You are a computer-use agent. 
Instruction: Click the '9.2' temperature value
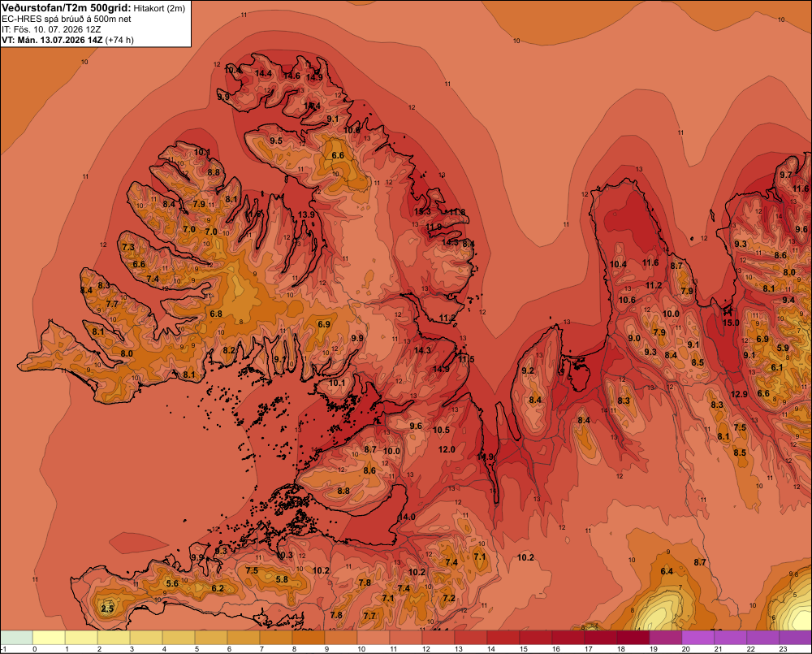528,370
